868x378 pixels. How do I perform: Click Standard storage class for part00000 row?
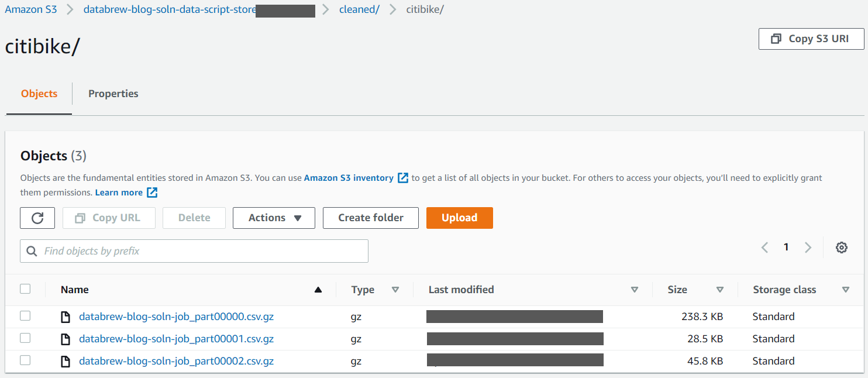click(x=773, y=317)
